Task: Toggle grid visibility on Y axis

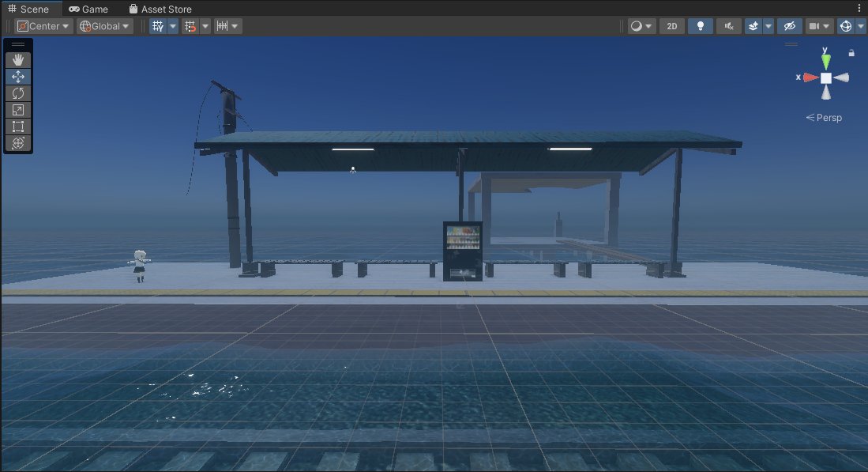Action: click(x=158, y=26)
